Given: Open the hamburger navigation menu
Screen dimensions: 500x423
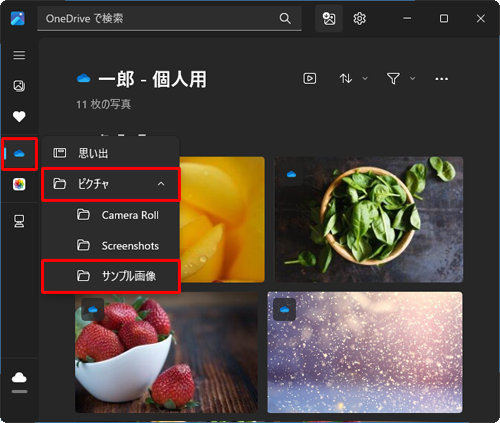Looking at the screenshot, I should [x=19, y=55].
